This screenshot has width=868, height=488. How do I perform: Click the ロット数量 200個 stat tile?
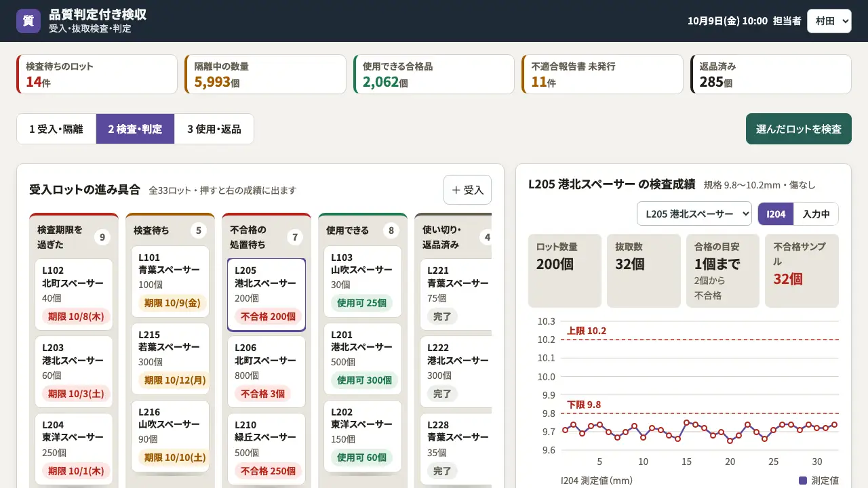[x=565, y=270]
